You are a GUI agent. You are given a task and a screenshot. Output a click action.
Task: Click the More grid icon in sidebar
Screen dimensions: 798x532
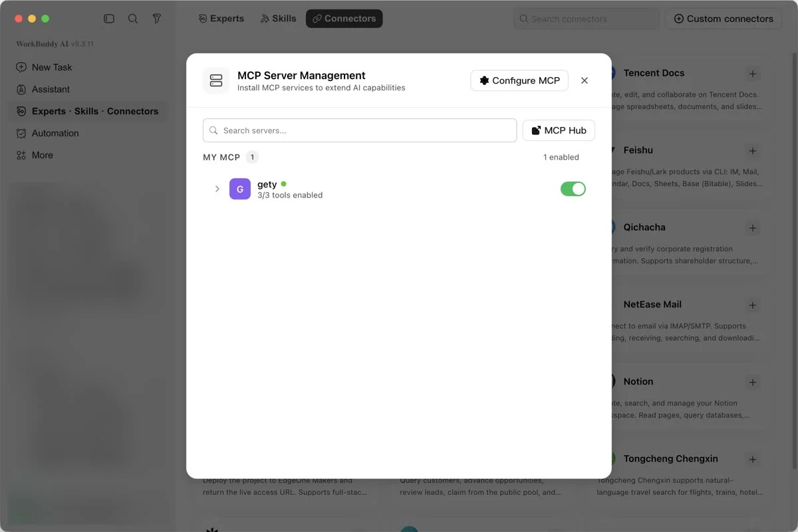(x=21, y=155)
